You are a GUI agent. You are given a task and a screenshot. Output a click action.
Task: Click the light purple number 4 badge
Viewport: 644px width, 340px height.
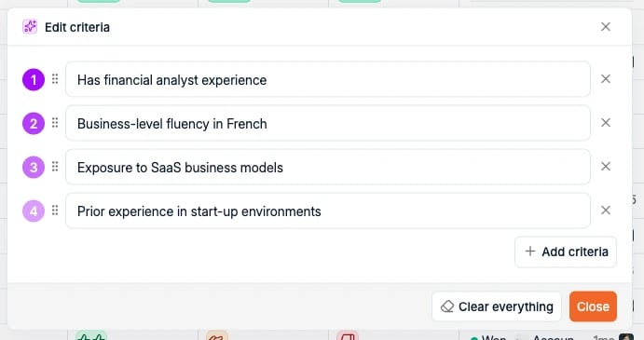coord(34,211)
